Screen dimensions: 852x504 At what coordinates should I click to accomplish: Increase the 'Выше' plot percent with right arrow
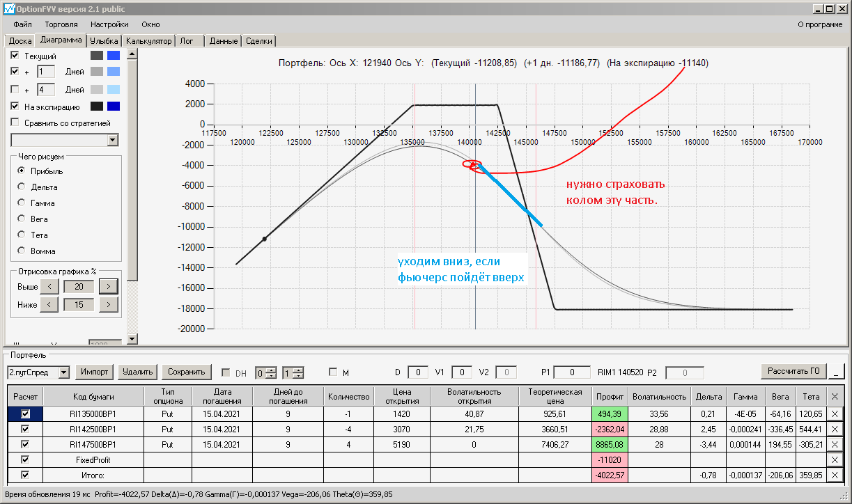[x=109, y=286]
